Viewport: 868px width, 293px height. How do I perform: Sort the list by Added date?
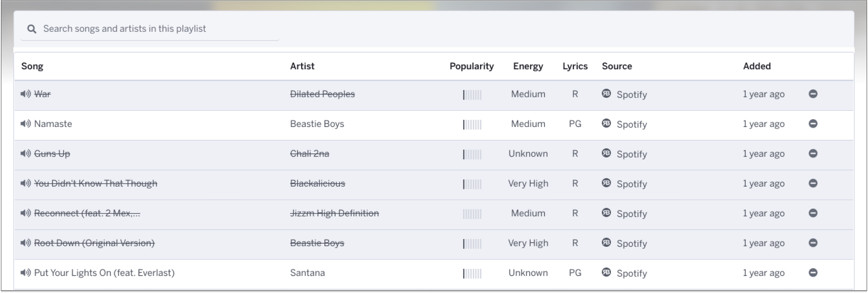point(757,66)
